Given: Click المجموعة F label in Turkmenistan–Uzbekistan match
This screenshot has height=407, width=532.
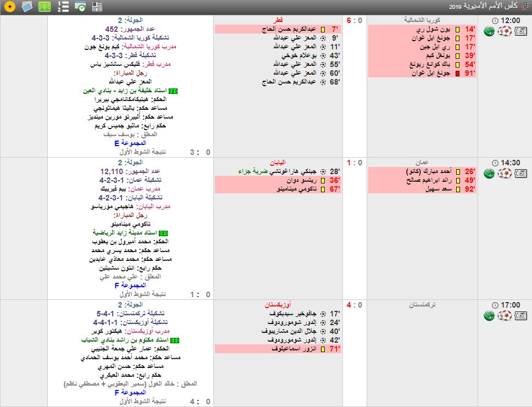Looking at the screenshot, I should pos(130,392).
